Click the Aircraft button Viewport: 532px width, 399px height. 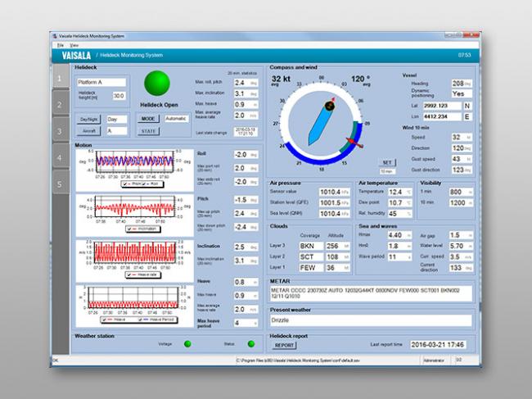(x=89, y=130)
